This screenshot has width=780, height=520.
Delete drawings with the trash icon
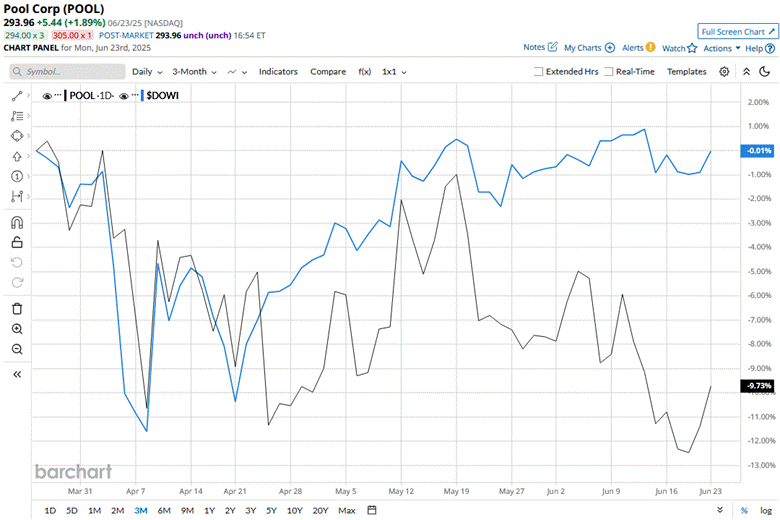click(x=17, y=309)
